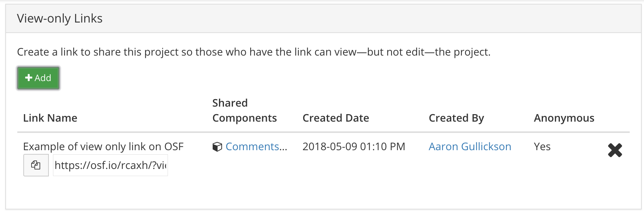Screen dimensions: 644x217
Task: Click the Link Name column header
Action: pyautogui.click(x=50, y=118)
